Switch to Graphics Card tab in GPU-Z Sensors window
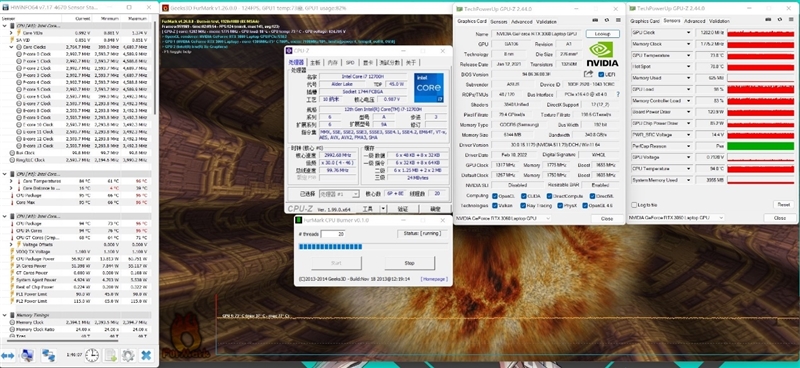Image resolution: width=800 pixels, height=368 pixels. (x=645, y=21)
